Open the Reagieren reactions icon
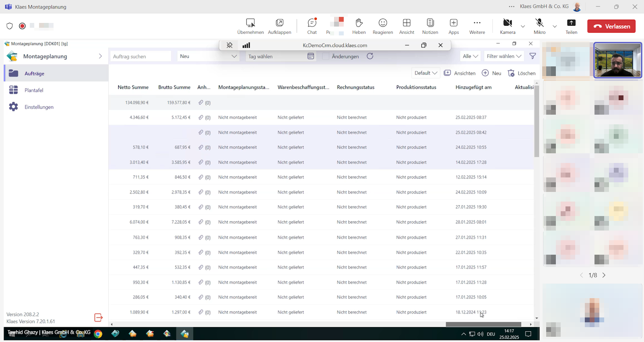Viewport: 644px width, 342px height. click(383, 23)
